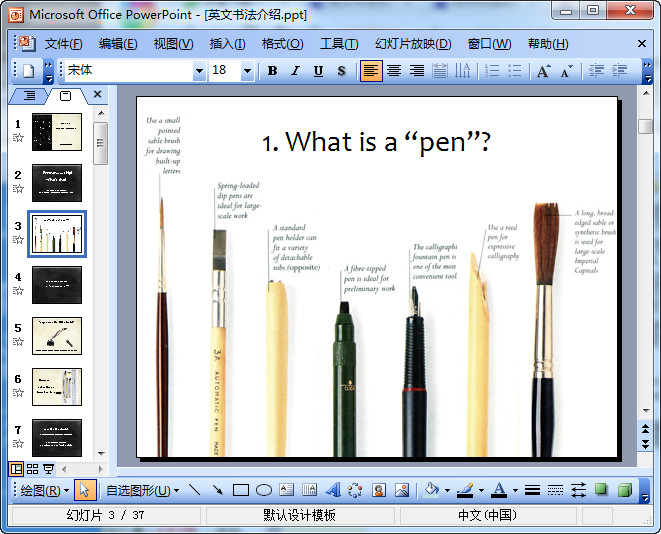Toggle Italic text formatting

point(295,71)
